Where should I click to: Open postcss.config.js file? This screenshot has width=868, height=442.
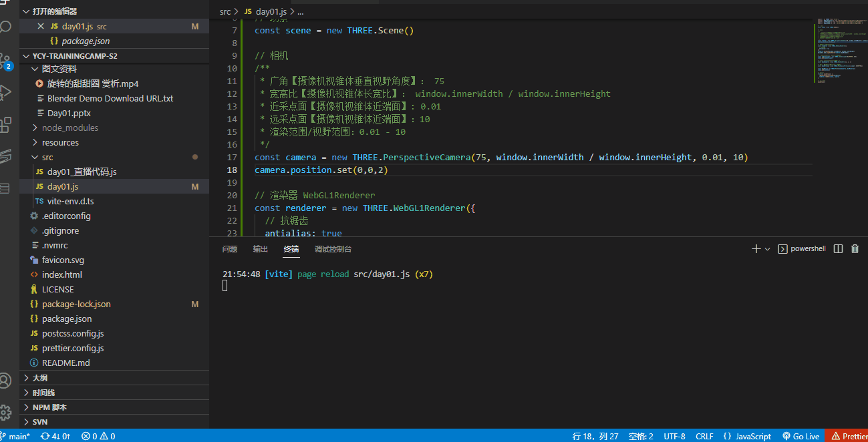point(114,333)
